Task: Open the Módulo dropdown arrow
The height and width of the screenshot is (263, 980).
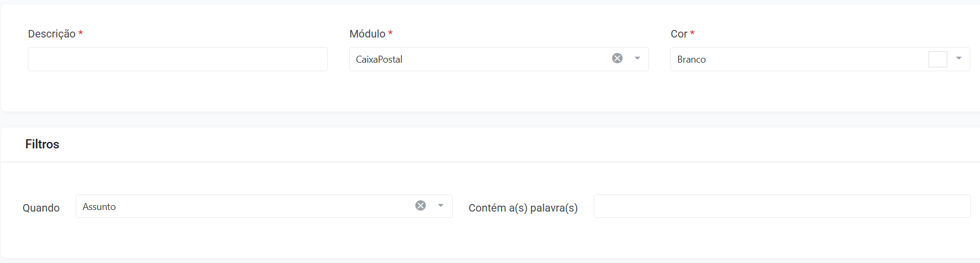Action: [637, 58]
